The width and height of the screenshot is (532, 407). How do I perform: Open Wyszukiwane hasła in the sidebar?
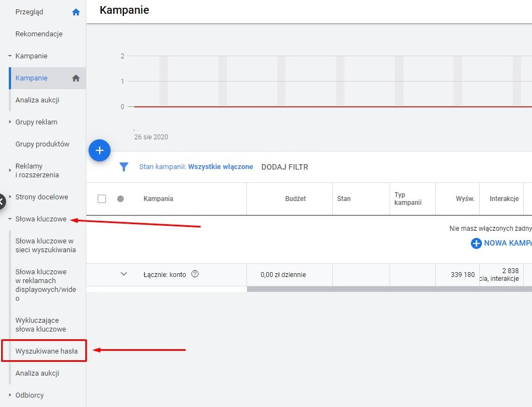click(x=46, y=351)
